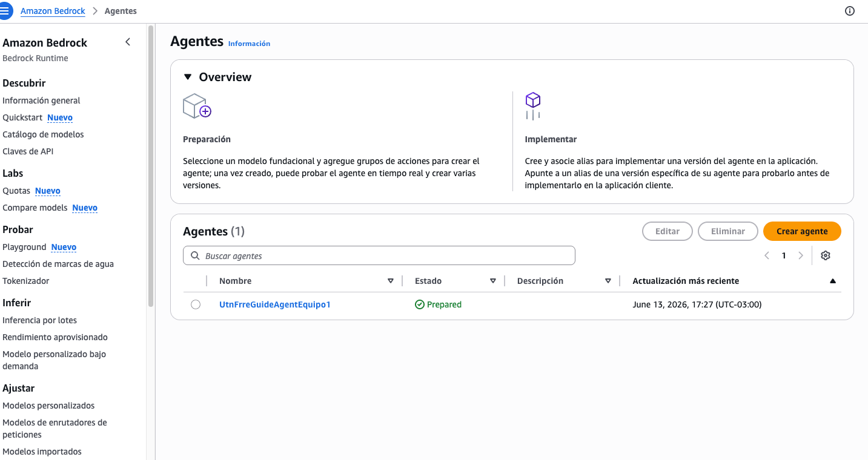Open Tokenizador in the sidebar
Image resolution: width=868 pixels, height=460 pixels.
[x=26, y=281]
